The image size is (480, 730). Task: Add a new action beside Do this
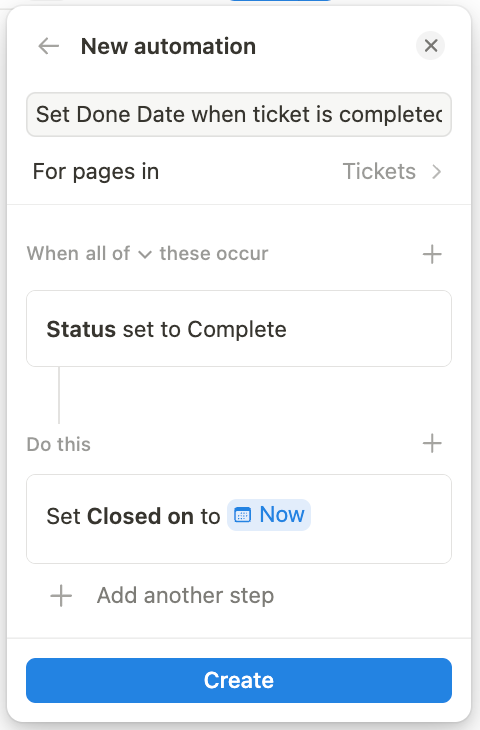432,443
